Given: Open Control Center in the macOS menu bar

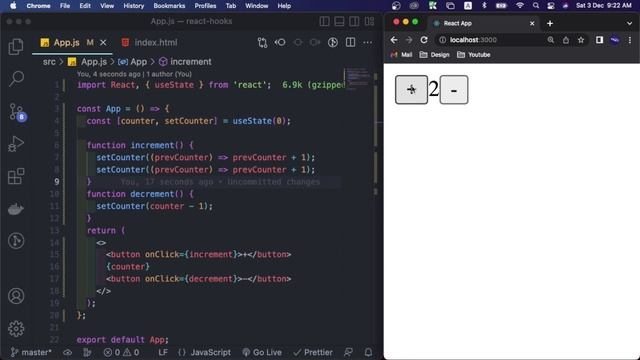Looking at the screenshot, I should pyautogui.click(x=551, y=6).
